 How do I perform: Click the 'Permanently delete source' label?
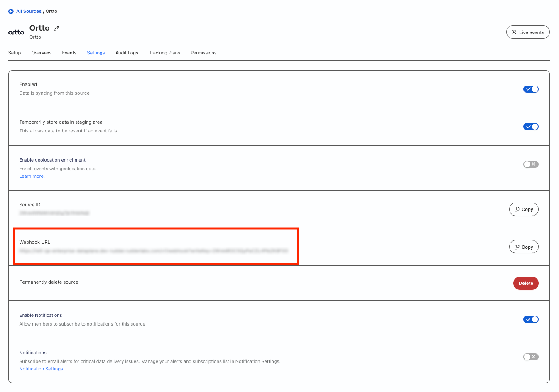(49, 282)
